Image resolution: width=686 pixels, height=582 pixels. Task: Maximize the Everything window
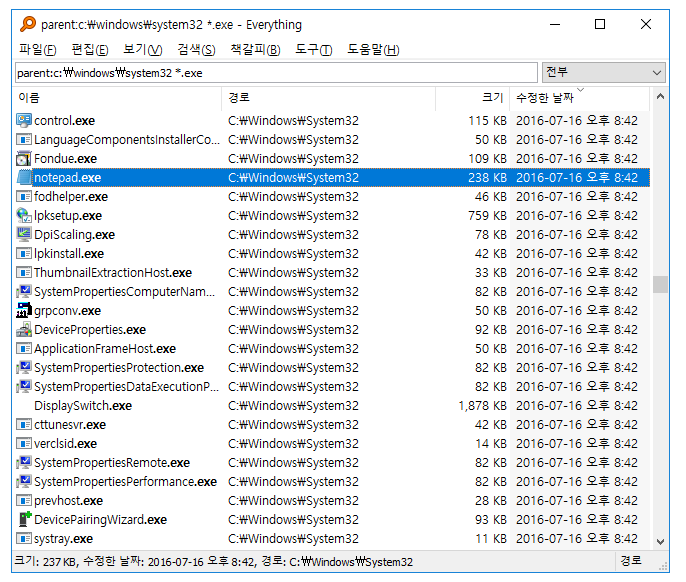tap(600, 24)
